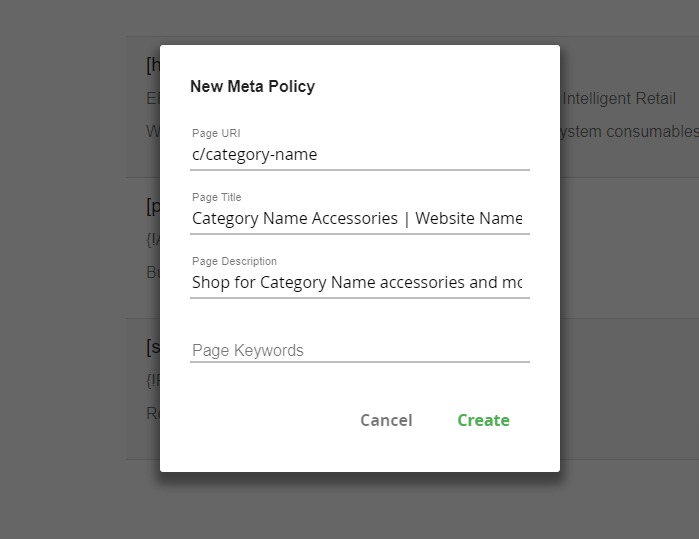Click the 'ystem consumables' background text
Screen dimensions: 699x539
[629, 132]
